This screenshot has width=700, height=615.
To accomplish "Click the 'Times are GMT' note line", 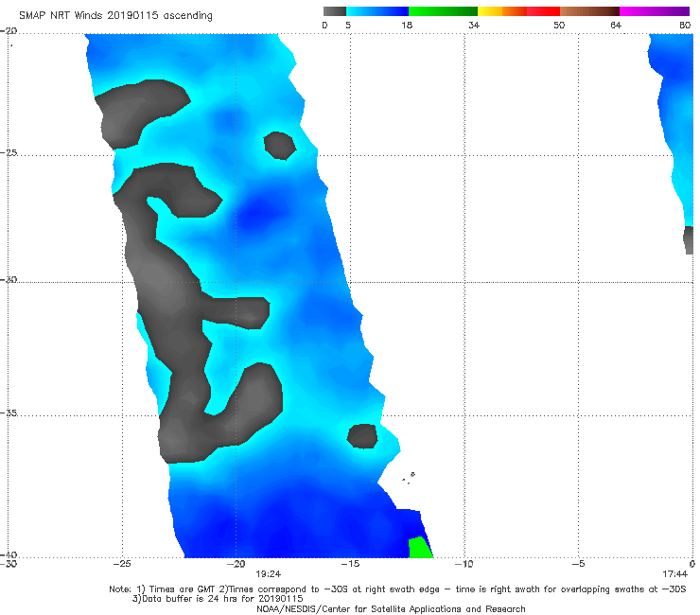I will coord(397,589).
